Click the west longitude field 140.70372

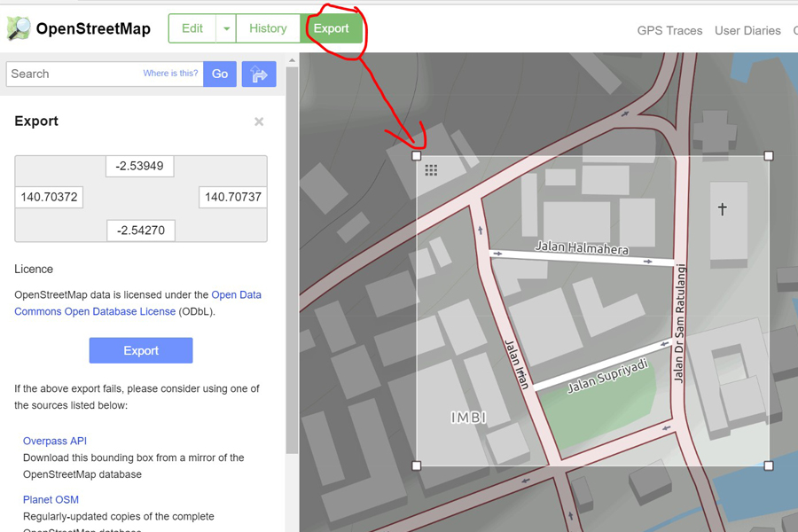(49, 197)
